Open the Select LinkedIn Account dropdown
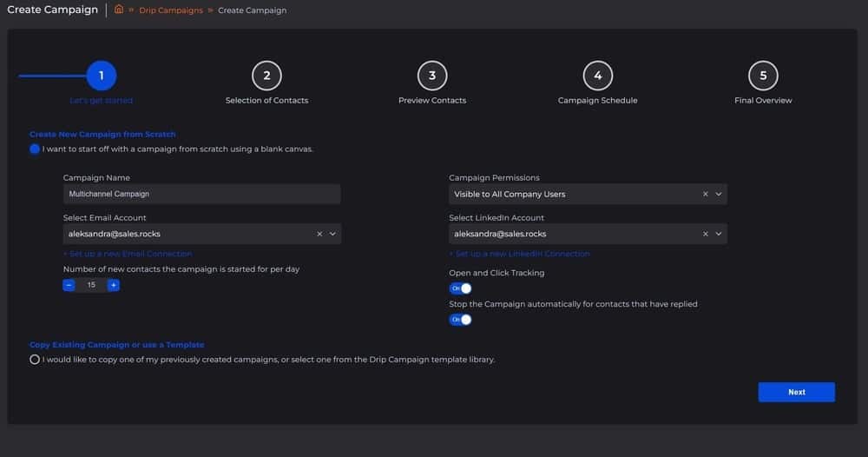Screen dimensions: 868x457 719,234
